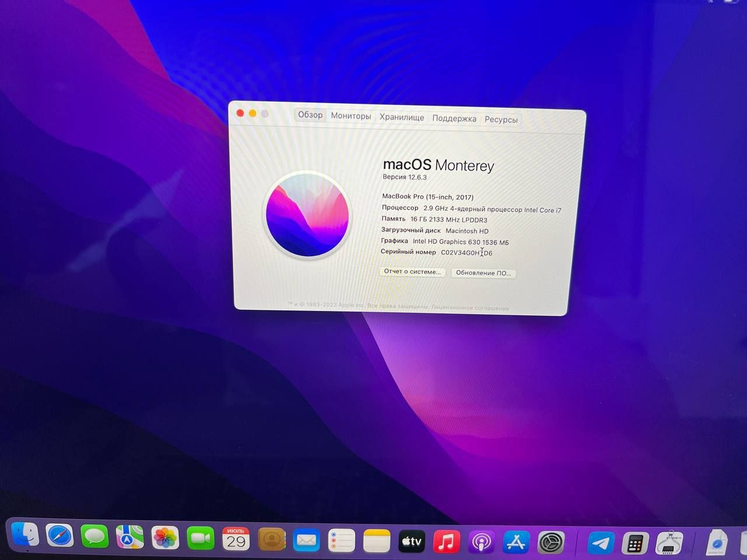
Task: Open the Хранилище tab
Action: [x=402, y=117]
